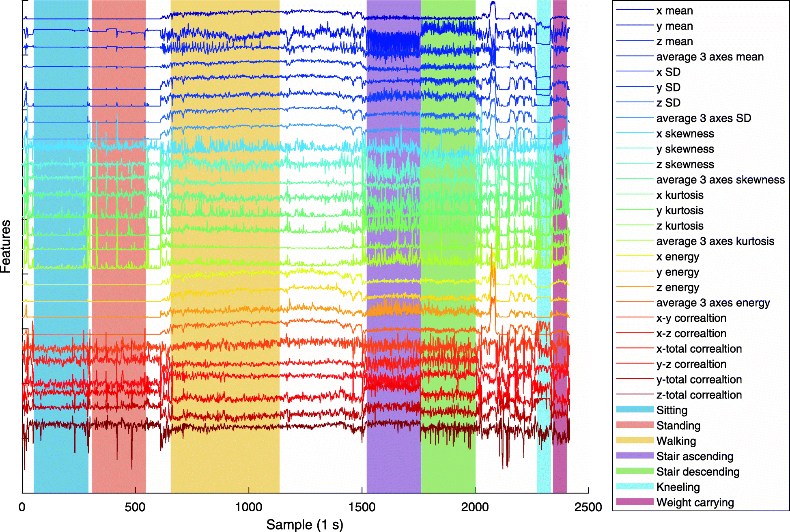The height and width of the screenshot is (532, 790).
Task: Click the 'Stair descending' legend text
Action: tap(698, 472)
